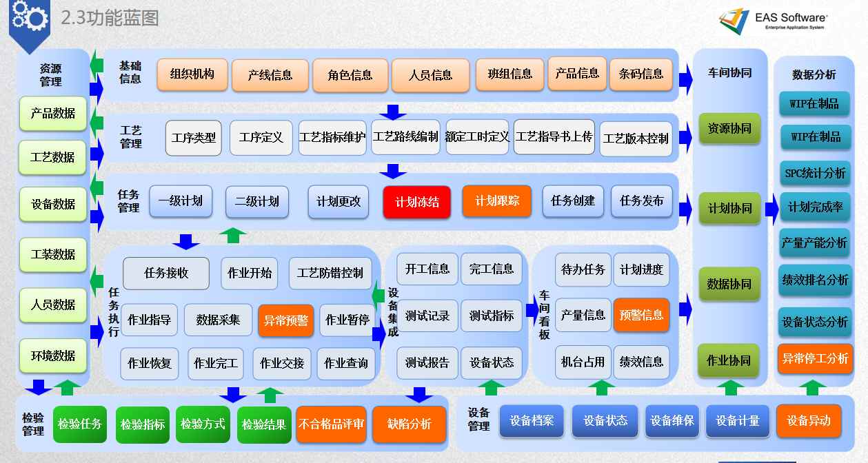Select the orange 异常预警 box

click(286, 320)
